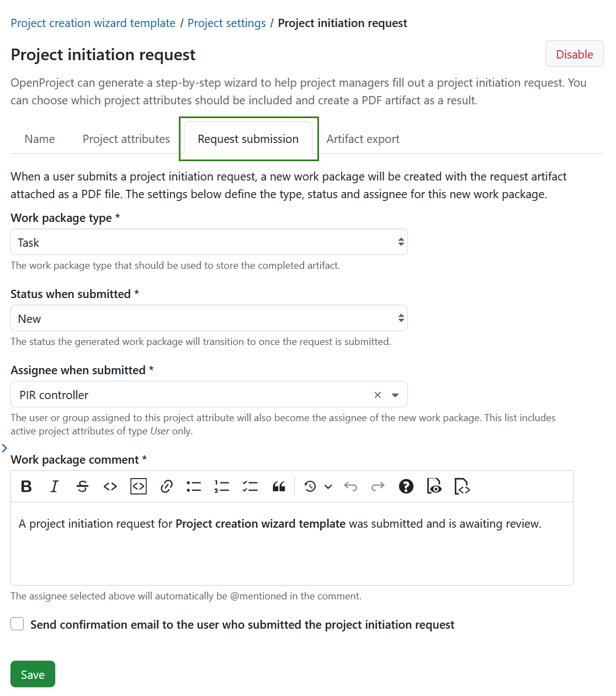This screenshot has width=616, height=696.
Task: Insert a to-do checklist in the editor
Action: click(x=250, y=486)
